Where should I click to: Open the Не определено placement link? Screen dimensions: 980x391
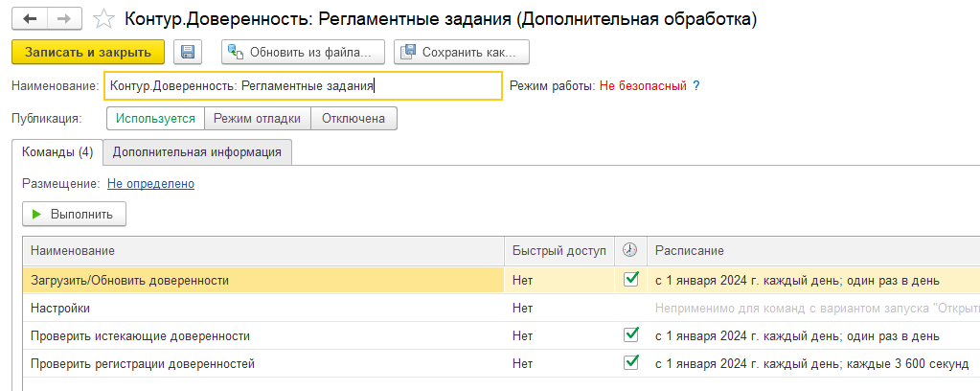pos(150,184)
